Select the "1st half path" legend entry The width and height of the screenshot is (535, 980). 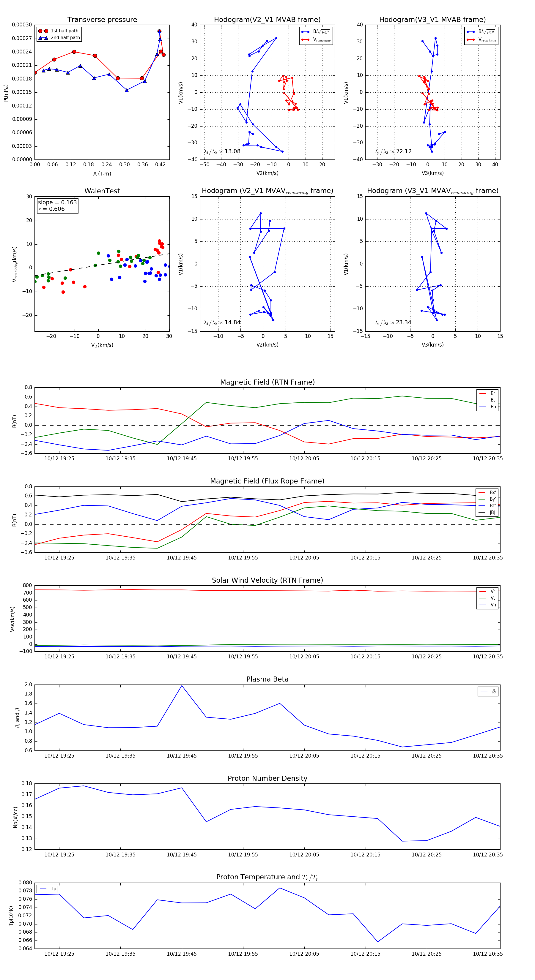click(x=59, y=31)
